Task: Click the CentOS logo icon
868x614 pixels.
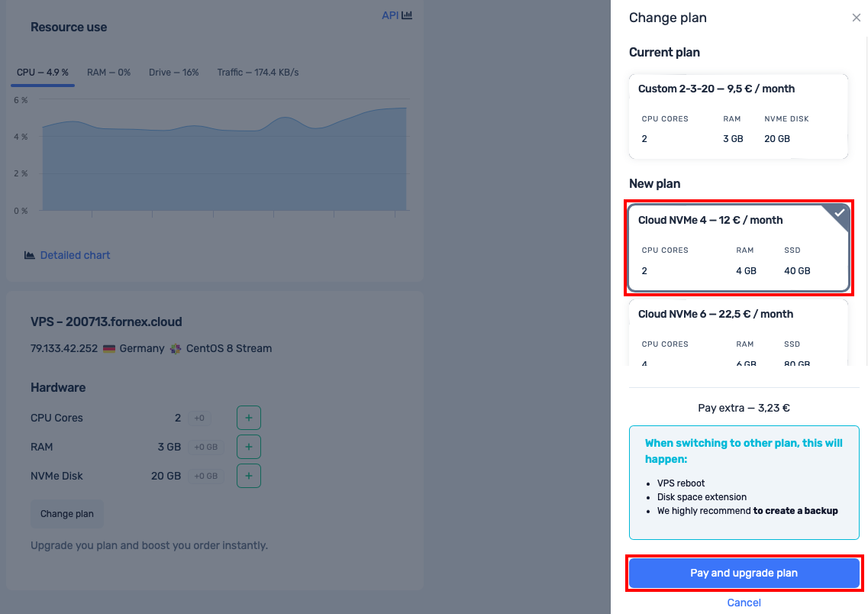Action: [x=176, y=349]
